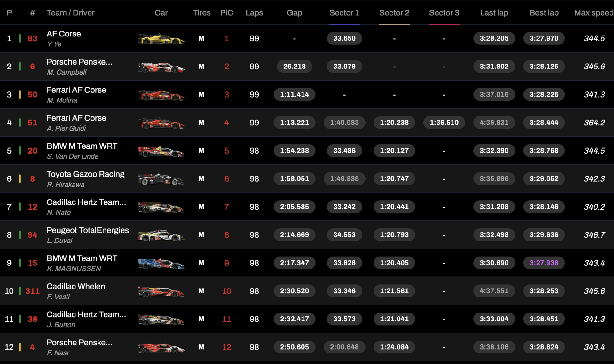
Task: Open the Ferrari AF Corse M. Molina row
Action: coord(76,94)
